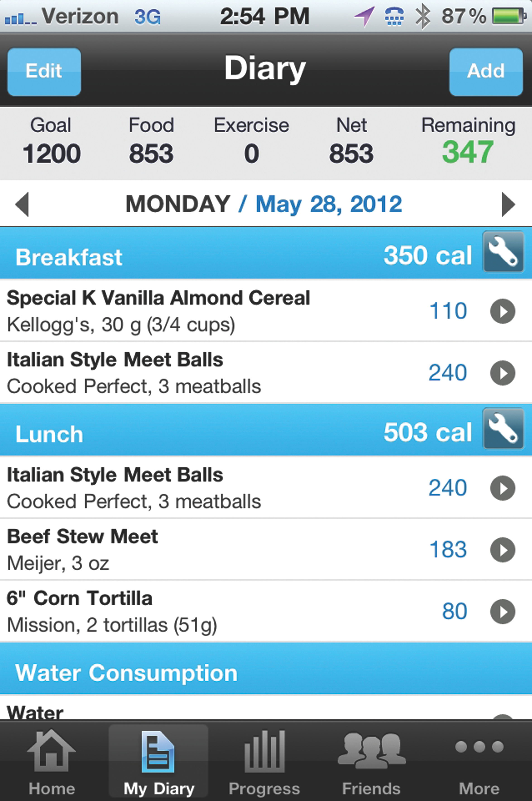Open Lunch wrench settings icon
This screenshot has width=532, height=801.
pyautogui.click(x=503, y=429)
